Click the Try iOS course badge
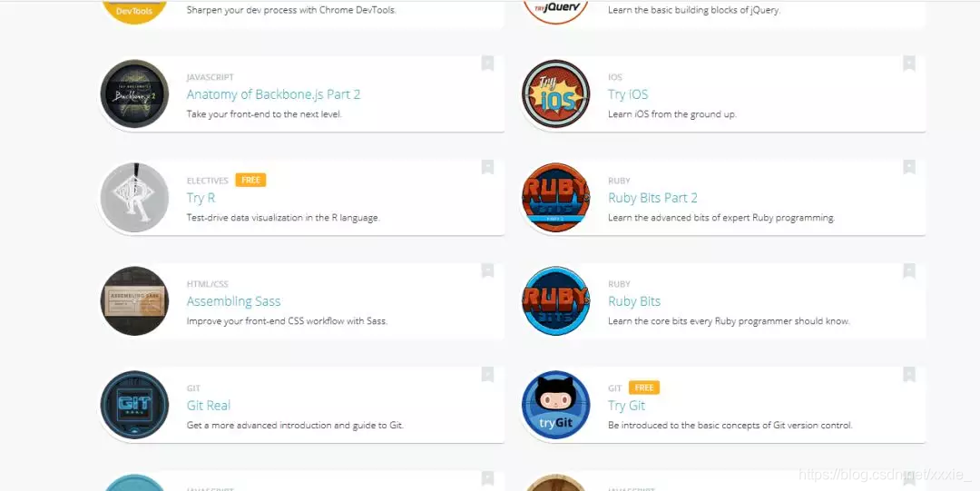The image size is (980, 491). coord(555,93)
